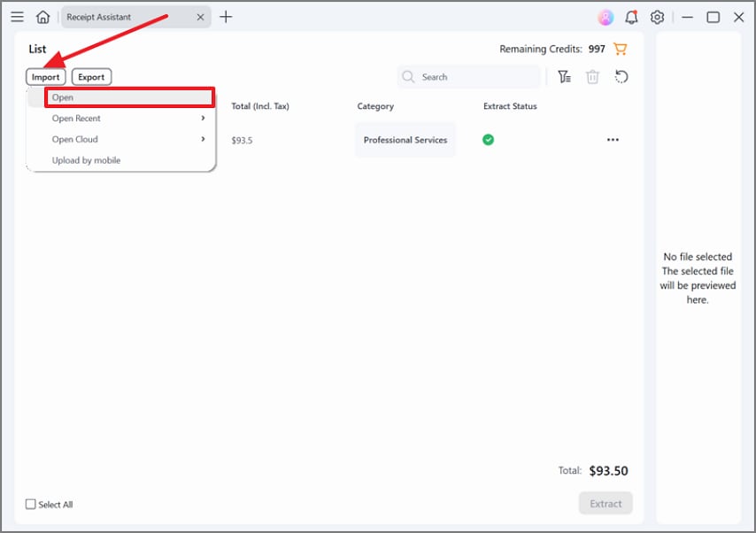756x533 pixels.
Task: Click the Extract button
Action: [x=606, y=503]
